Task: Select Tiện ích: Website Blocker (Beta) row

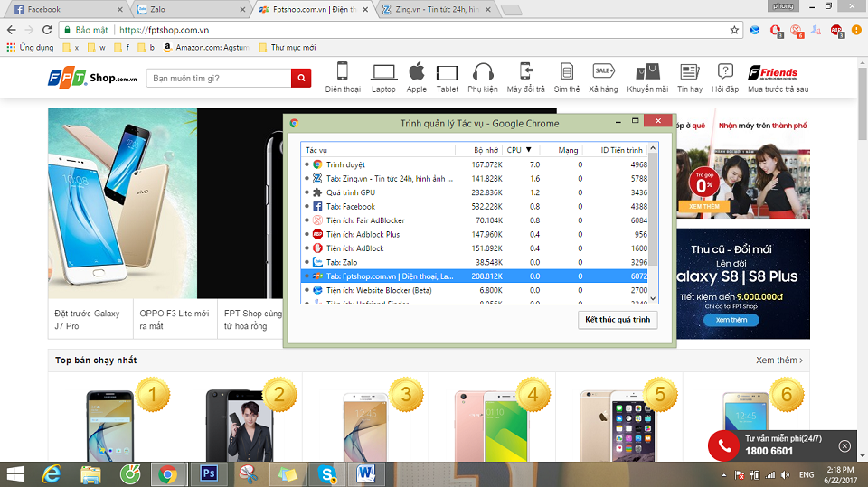Action: pos(475,291)
